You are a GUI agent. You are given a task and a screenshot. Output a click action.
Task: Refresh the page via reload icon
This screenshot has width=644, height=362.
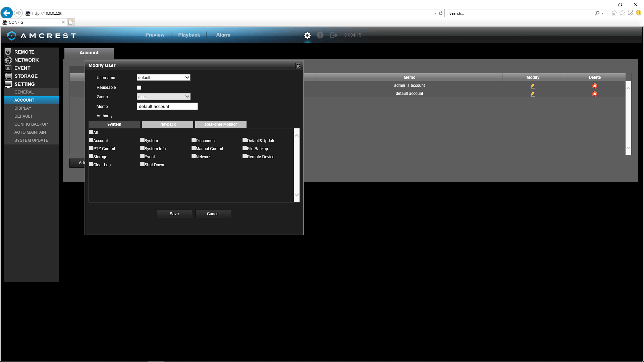(441, 13)
